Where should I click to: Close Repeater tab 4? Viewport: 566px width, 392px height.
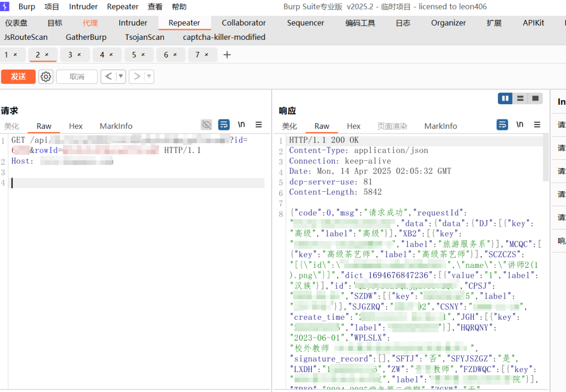click(111, 55)
